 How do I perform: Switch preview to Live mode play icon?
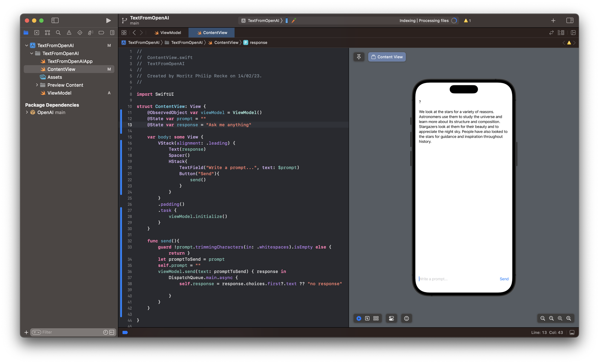coord(359,318)
